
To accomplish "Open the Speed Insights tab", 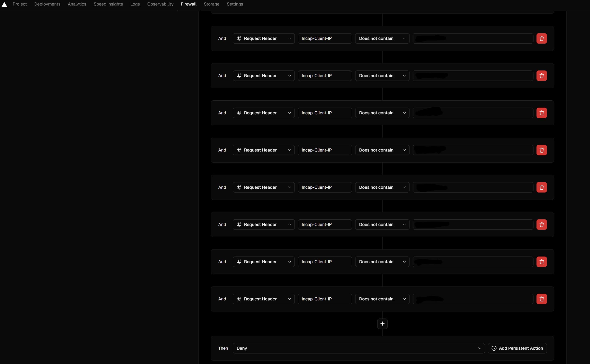I will click(x=108, y=4).
